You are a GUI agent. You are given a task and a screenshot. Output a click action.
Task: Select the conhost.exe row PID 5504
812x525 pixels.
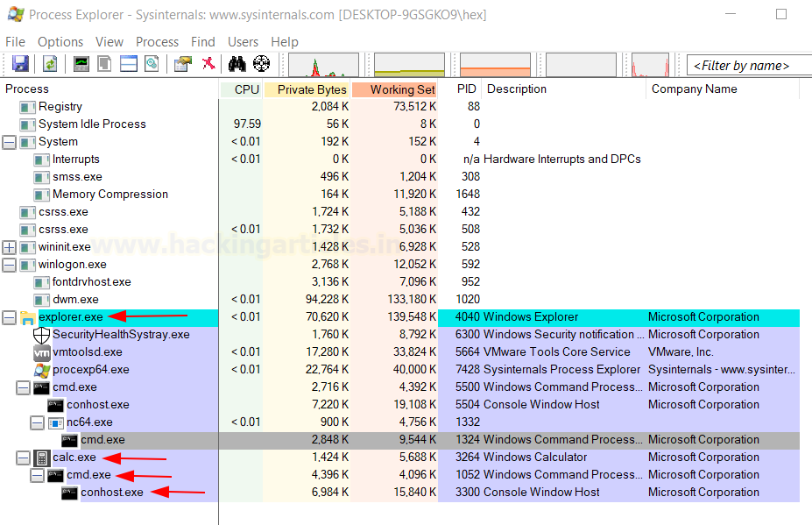pos(401,405)
